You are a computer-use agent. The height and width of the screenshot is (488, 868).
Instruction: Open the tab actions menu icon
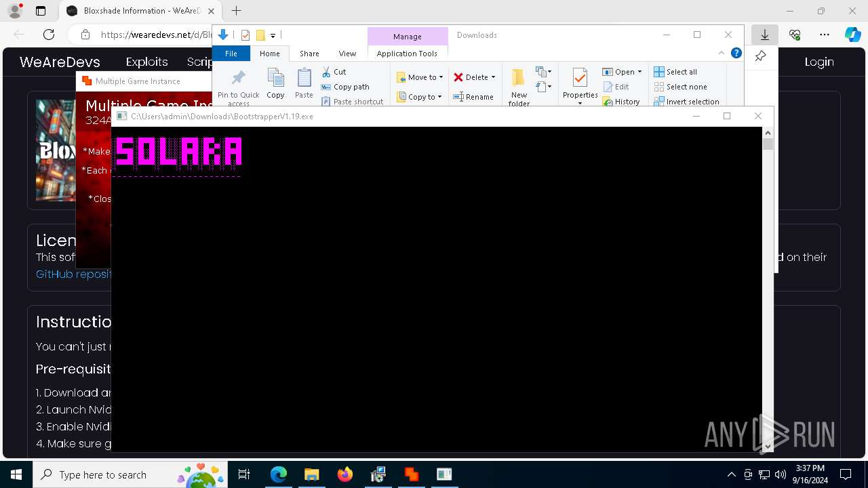pos(41,11)
